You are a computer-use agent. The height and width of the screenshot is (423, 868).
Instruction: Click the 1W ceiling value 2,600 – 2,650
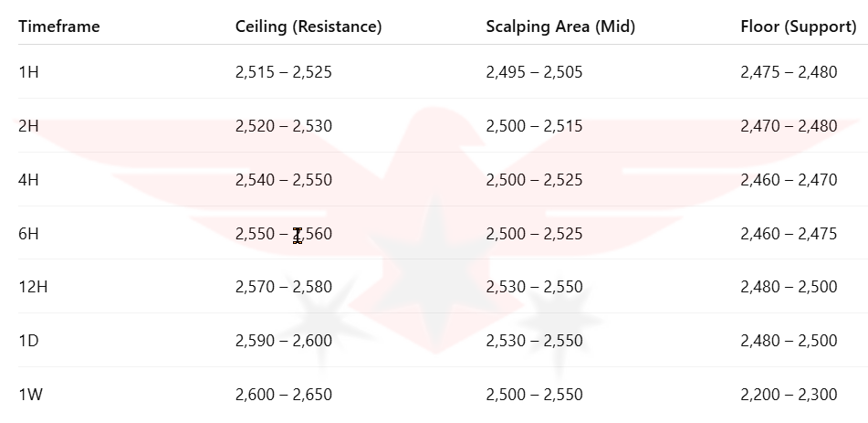(283, 395)
